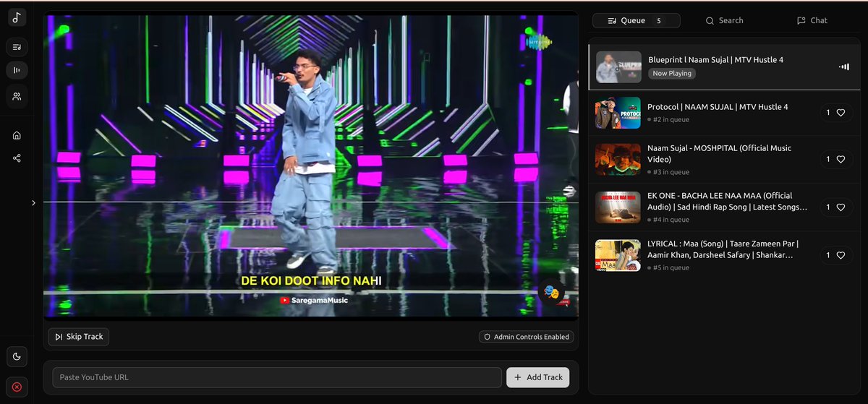The height and width of the screenshot is (404, 868).
Task: Toggle dark mode moon icon
Action: 17,356
